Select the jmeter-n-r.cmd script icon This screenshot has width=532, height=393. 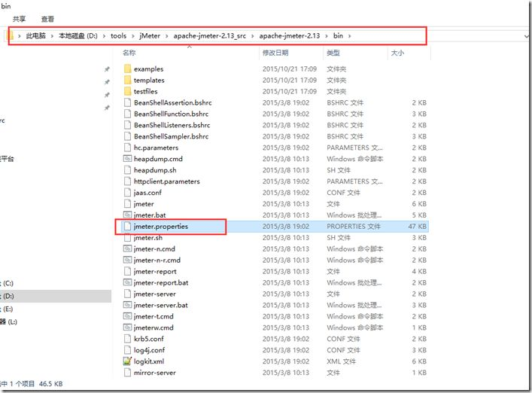[x=127, y=260]
